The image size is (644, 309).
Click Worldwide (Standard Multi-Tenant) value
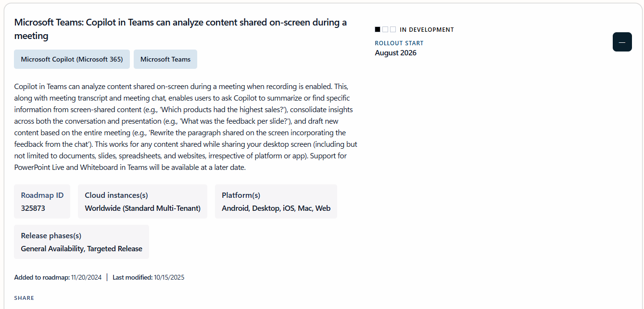pyautogui.click(x=142, y=208)
